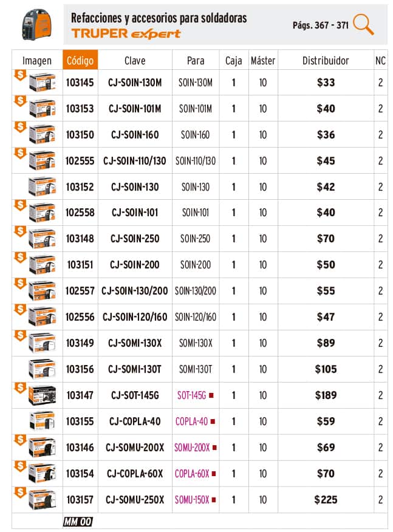Click the price tag icon beside code 103145

[x=21, y=75]
